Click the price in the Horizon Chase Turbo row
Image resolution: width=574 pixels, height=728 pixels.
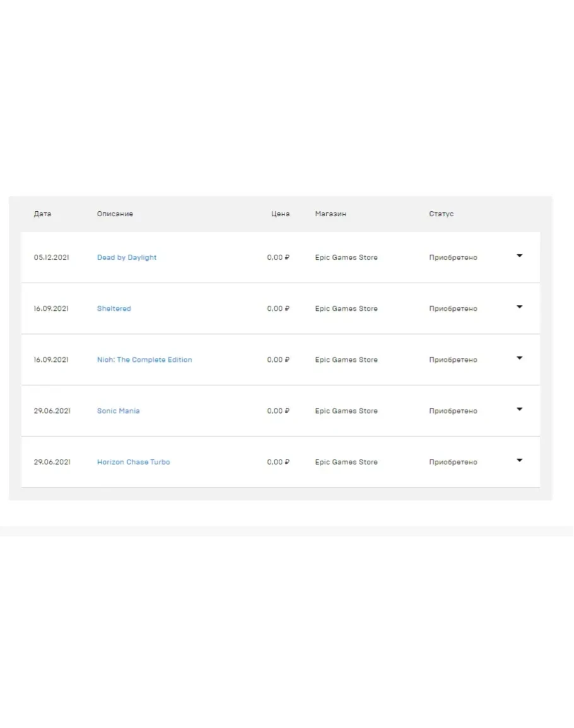pyautogui.click(x=278, y=462)
